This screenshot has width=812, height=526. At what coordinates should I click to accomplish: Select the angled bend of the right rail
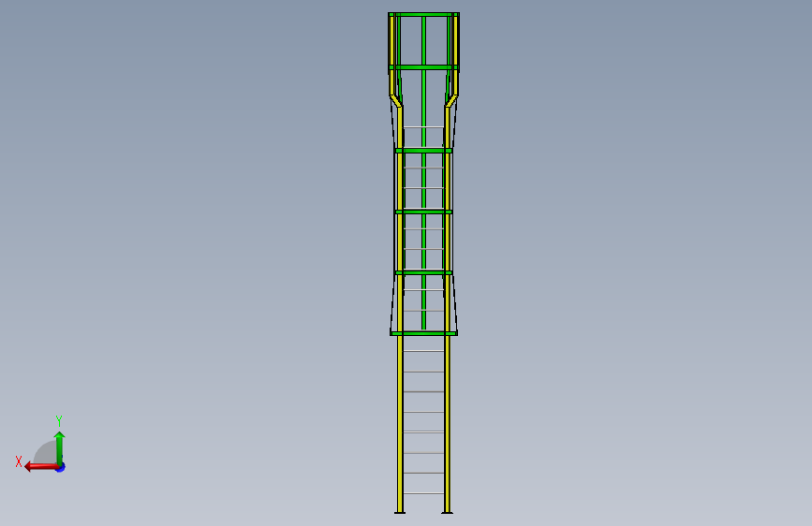click(451, 101)
